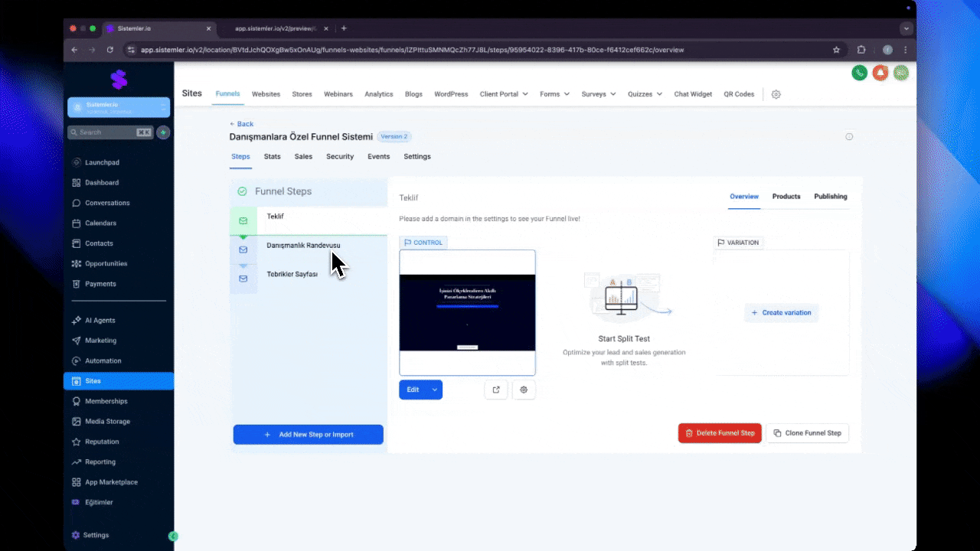This screenshot has width=980, height=551.
Task: Open Websites in the Sites menu
Action: point(266,94)
